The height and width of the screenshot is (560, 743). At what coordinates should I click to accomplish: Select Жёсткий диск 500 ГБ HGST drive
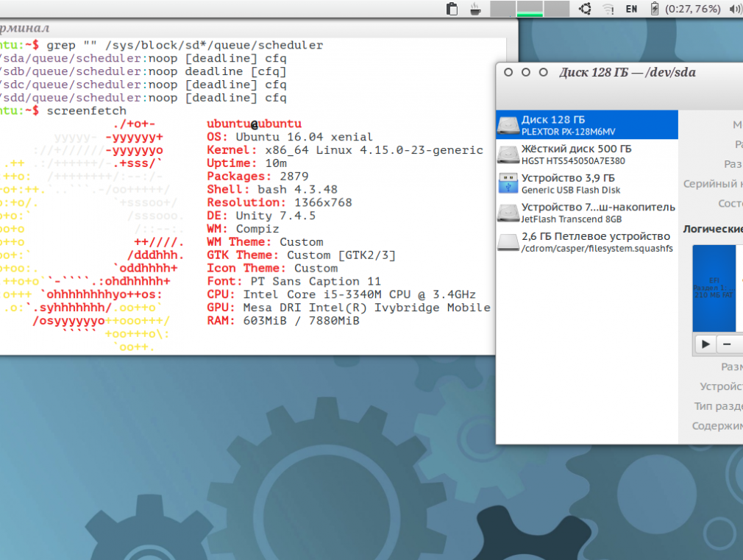click(587, 155)
